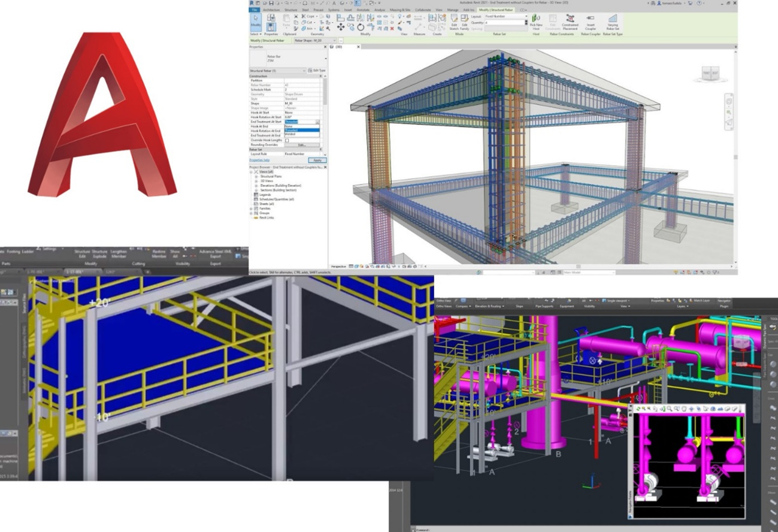Click the Modify arrow tool in Revit ribbon
778x532 pixels.
[255, 21]
